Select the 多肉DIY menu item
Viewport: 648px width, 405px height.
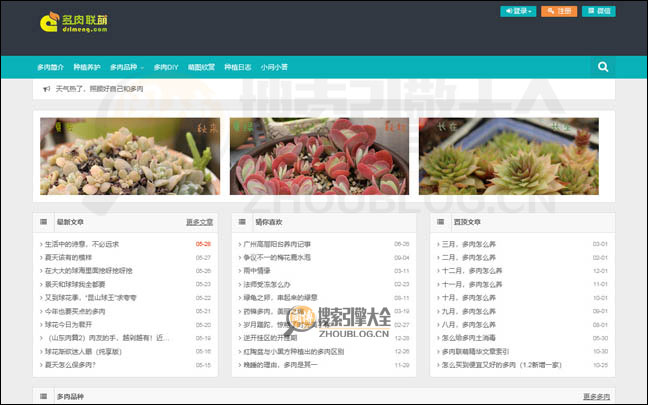pos(166,67)
